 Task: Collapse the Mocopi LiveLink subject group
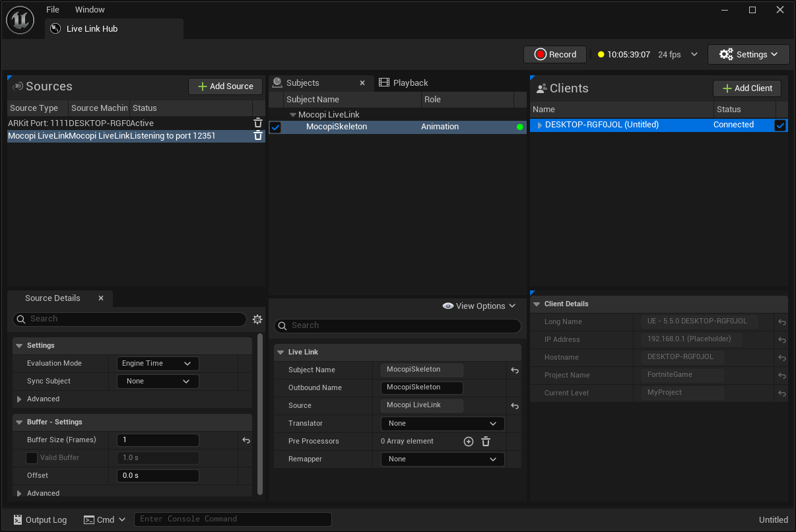click(293, 115)
